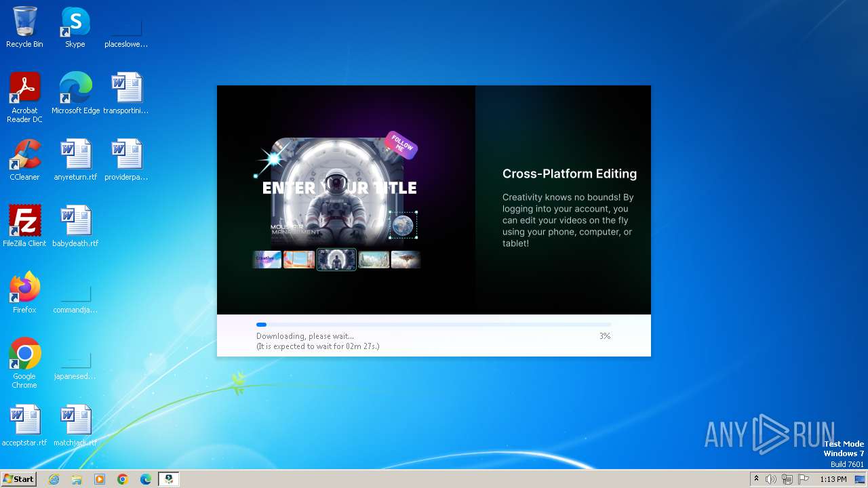Open acceptstar.rtf document icon
The width and height of the screenshot is (868, 488).
pos(24,426)
